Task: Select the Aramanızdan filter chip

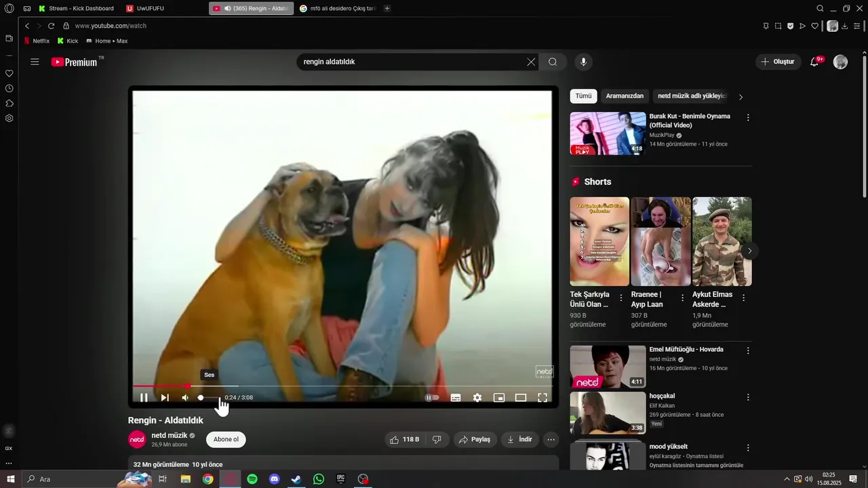Action: 625,96
